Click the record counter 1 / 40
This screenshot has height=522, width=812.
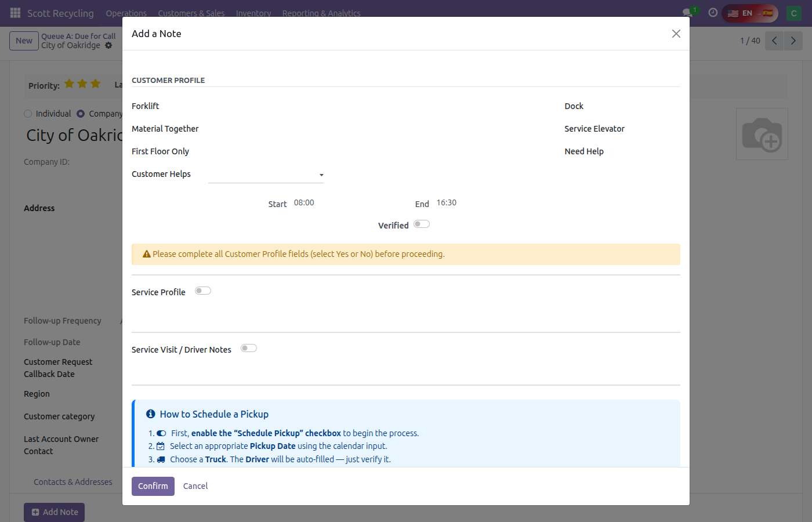(x=750, y=41)
